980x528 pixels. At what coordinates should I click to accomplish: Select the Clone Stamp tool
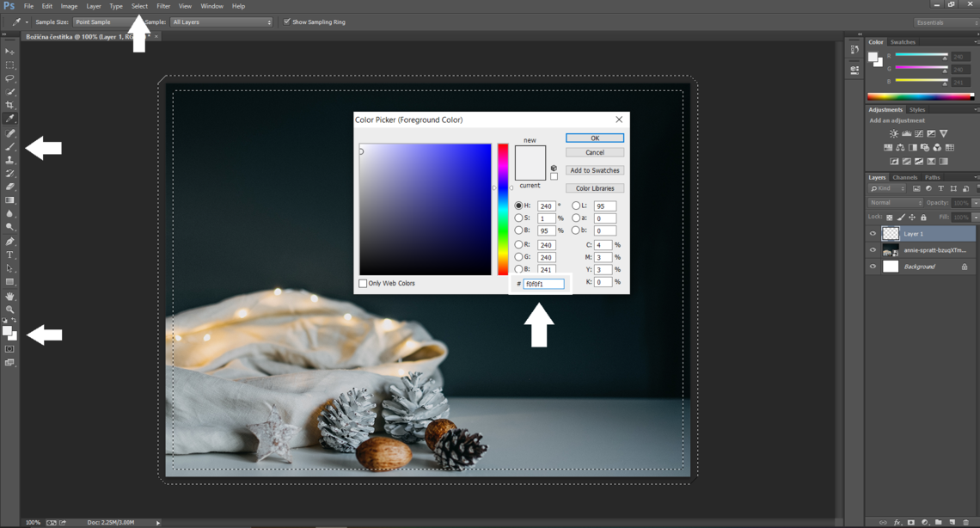(x=9, y=160)
